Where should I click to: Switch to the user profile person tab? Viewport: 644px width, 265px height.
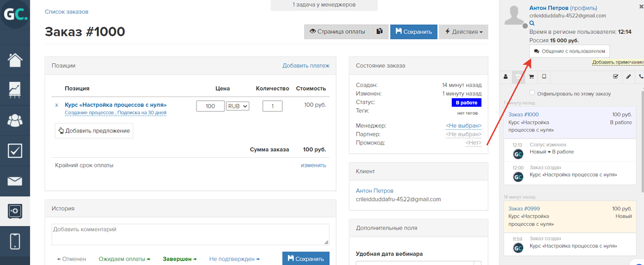coord(505,76)
